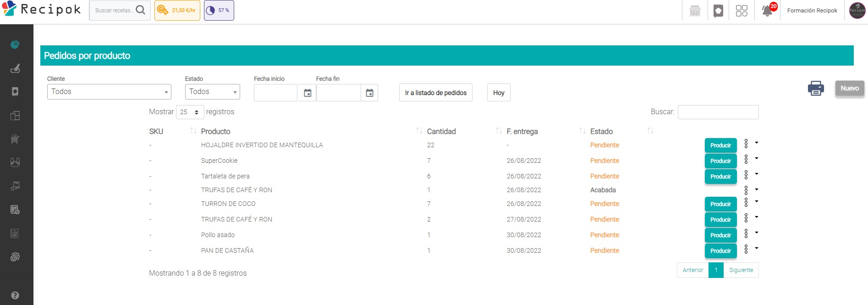
Task: Open the hand holding box sidebar icon
Action: pos(15,186)
